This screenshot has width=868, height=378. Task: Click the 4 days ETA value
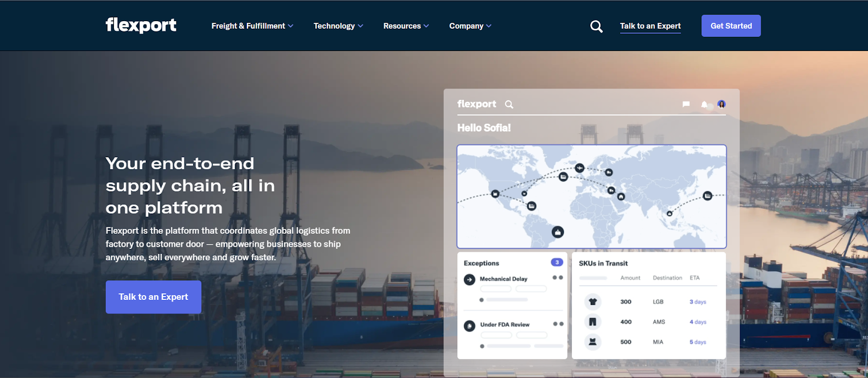pyautogui.click(x=698, y=322)
